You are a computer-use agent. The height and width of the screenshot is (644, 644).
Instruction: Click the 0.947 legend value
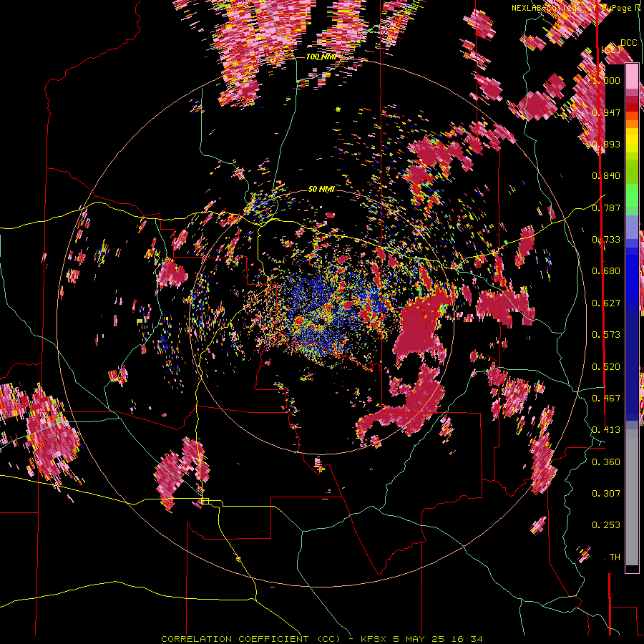pyautogui.click(x=606, y=112)
